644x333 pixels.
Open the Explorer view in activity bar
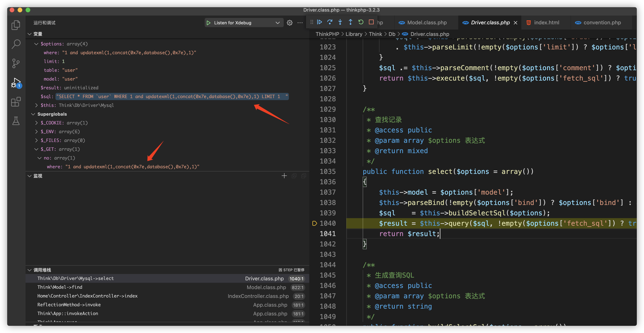coord(16,25)
